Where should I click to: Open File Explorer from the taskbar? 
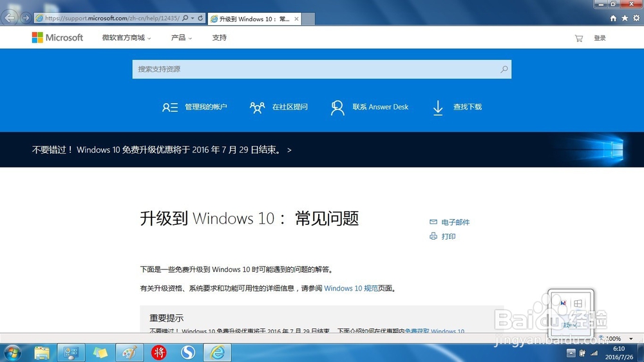click(x=41, y=353)
